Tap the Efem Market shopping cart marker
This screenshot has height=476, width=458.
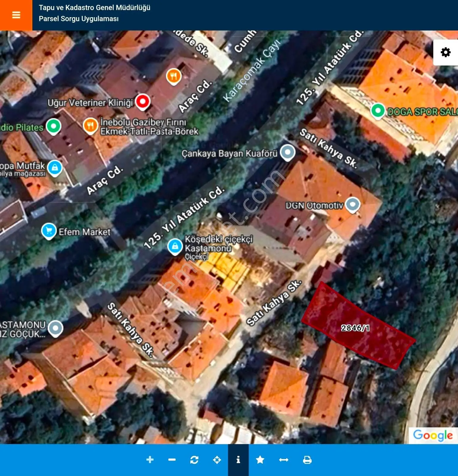click(x=49, y=231)
